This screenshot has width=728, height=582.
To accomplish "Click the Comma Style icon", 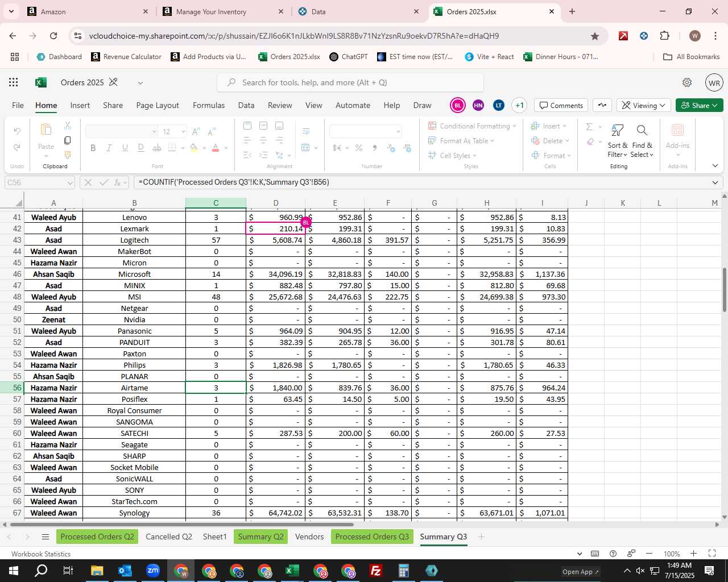I will pyautogui.click(x=374, y=148).
